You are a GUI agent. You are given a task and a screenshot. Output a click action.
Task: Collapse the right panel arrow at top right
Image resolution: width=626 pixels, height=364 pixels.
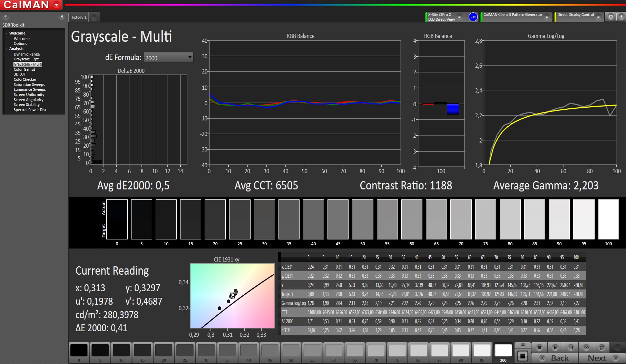click(x=621, y=17)
